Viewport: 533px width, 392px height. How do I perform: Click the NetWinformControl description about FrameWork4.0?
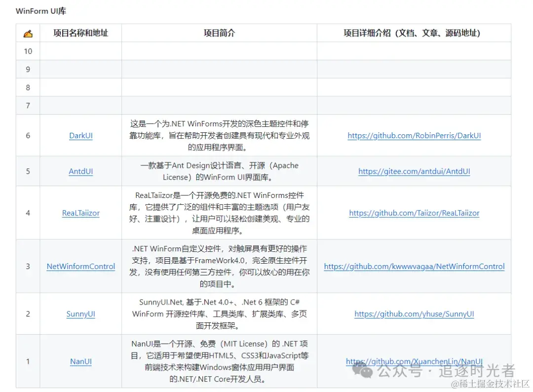coord(219,267)
